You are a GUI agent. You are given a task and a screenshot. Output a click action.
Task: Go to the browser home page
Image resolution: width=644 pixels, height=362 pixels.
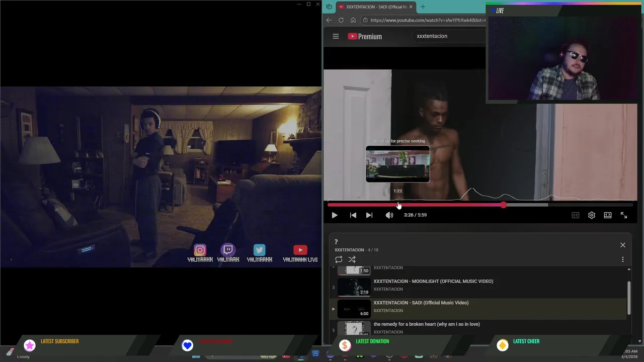pos(353,20)
